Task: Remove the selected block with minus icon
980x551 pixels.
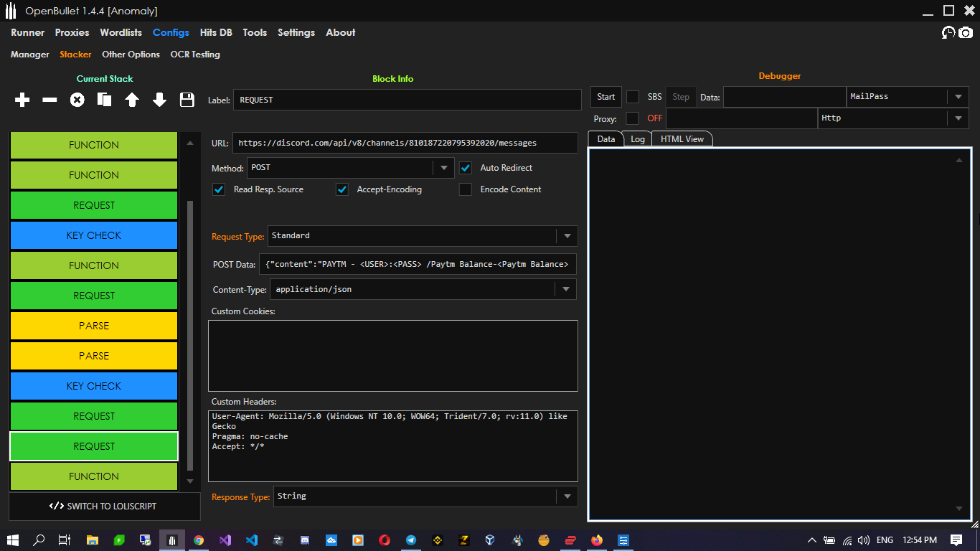Action: tap(50, 100)
